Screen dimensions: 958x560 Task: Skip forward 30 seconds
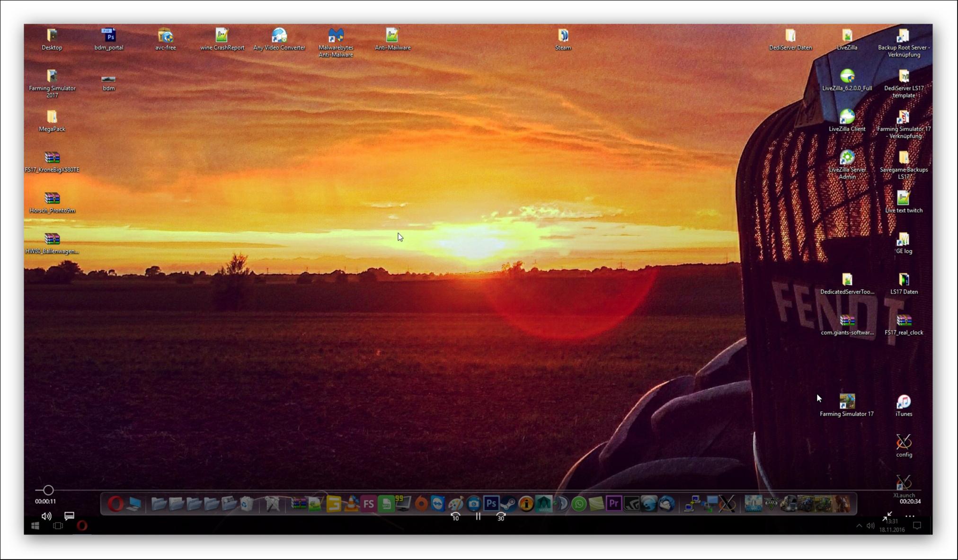501,516
